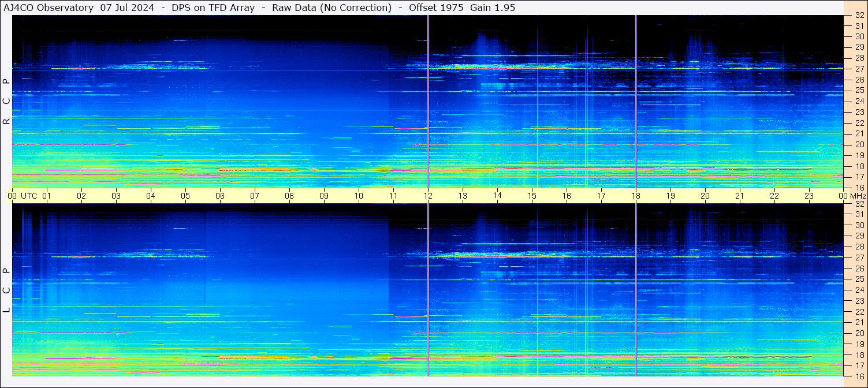
Task: Click the 07 hour label on time axis
Action: pyautogui.click(x=255, y=196)
